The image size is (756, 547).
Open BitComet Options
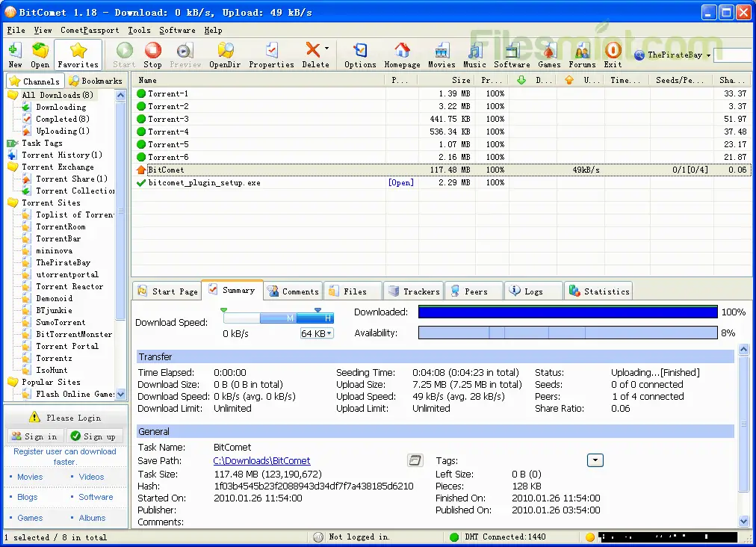tap(359, 55)
